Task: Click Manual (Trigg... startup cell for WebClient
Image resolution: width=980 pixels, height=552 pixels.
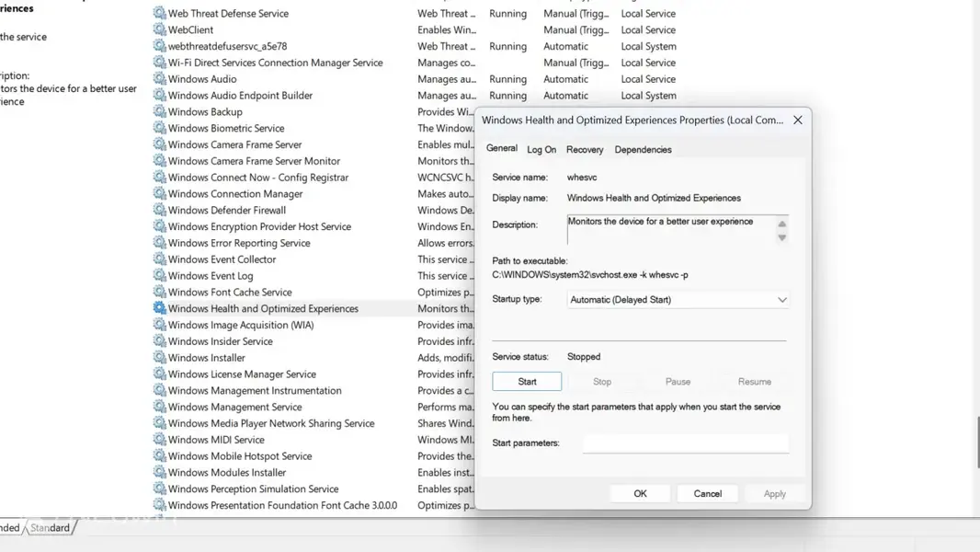Action: (x=575, y=29)
